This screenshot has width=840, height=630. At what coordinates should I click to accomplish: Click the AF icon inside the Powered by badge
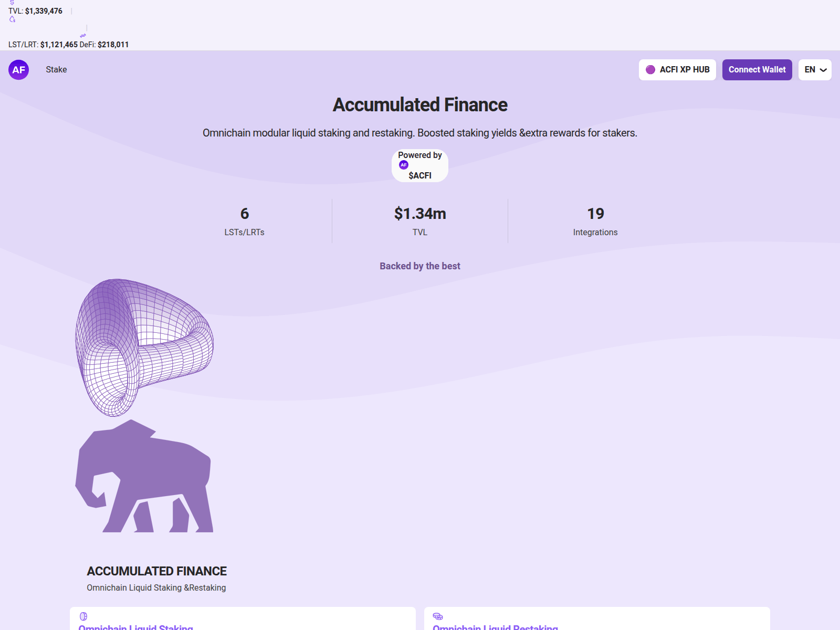point(403,164)
